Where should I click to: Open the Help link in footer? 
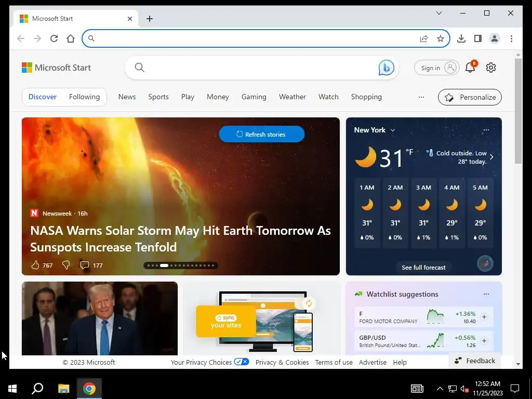[400, 362]
